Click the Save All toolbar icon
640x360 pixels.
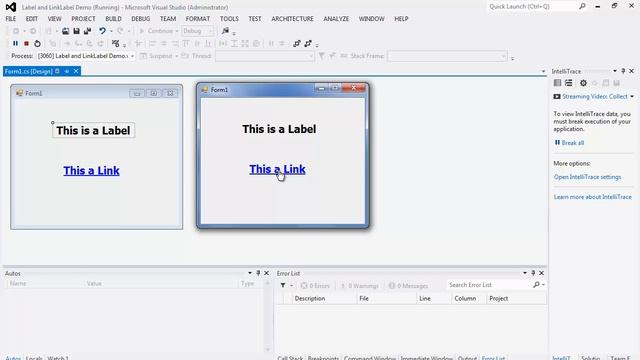click(87, 31)
